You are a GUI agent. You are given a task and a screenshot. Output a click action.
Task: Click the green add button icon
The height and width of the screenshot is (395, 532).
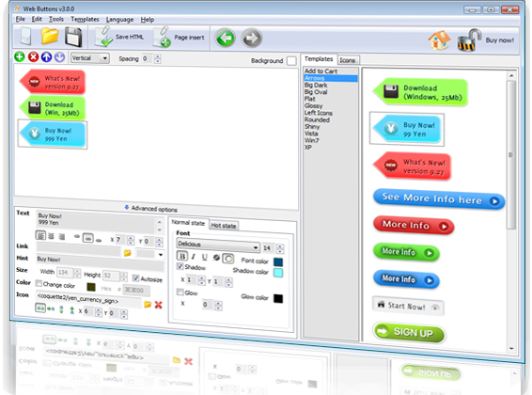click(20, 56)
